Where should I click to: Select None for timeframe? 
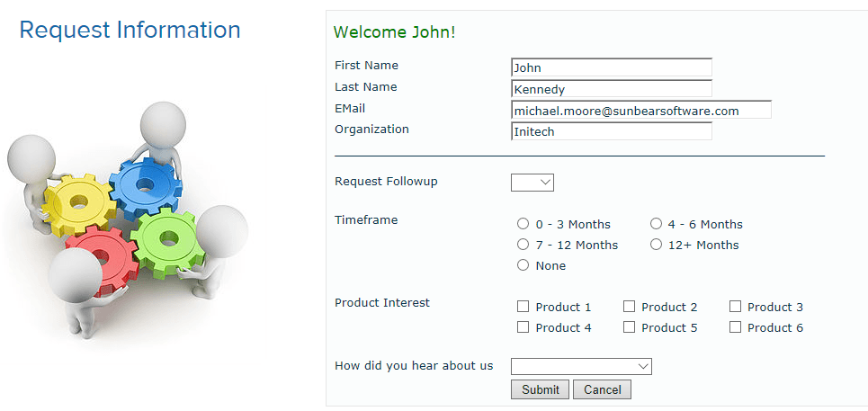point(523,265)
